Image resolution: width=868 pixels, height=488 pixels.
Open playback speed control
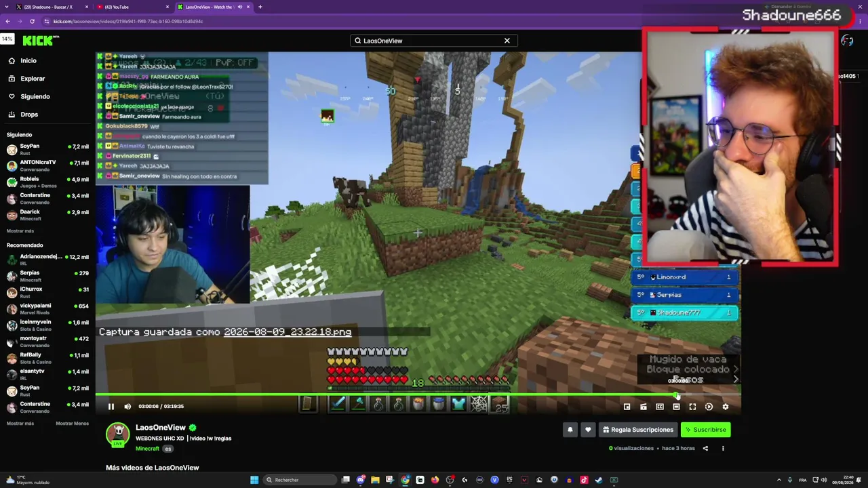click(x=709, y=407)
